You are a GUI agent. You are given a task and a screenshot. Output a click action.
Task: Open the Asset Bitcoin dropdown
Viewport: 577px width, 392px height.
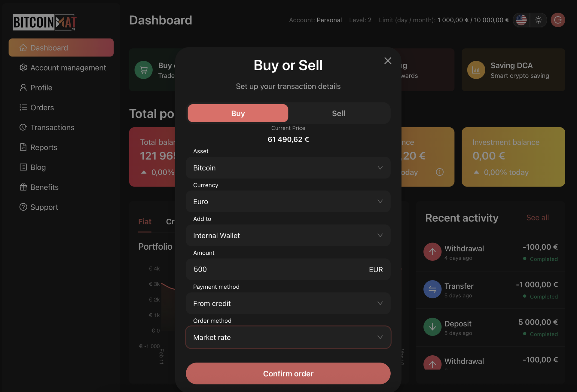point(288,168)
